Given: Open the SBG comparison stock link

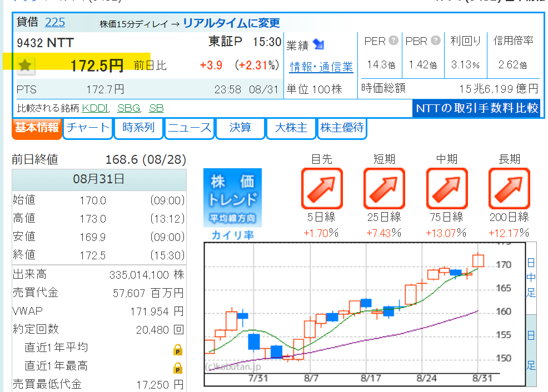Looking at the screenshot, I should (129, 108).
